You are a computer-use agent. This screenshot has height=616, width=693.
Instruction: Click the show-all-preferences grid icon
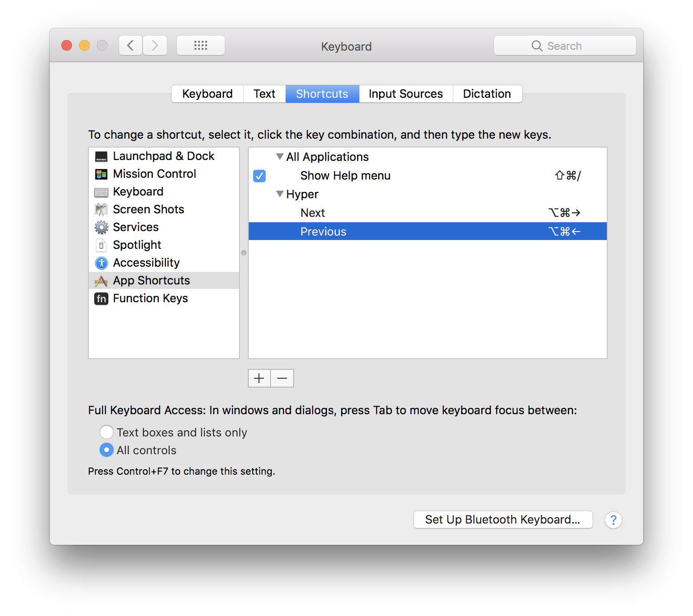(200, 45)
